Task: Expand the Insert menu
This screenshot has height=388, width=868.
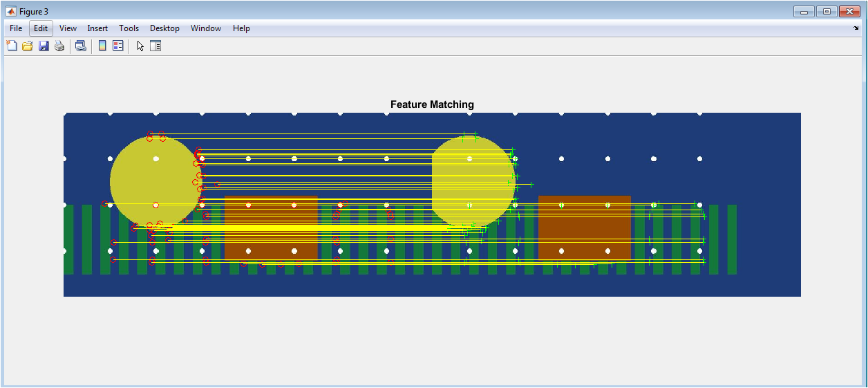Action: pyautogui.click(x=97, y=28)
